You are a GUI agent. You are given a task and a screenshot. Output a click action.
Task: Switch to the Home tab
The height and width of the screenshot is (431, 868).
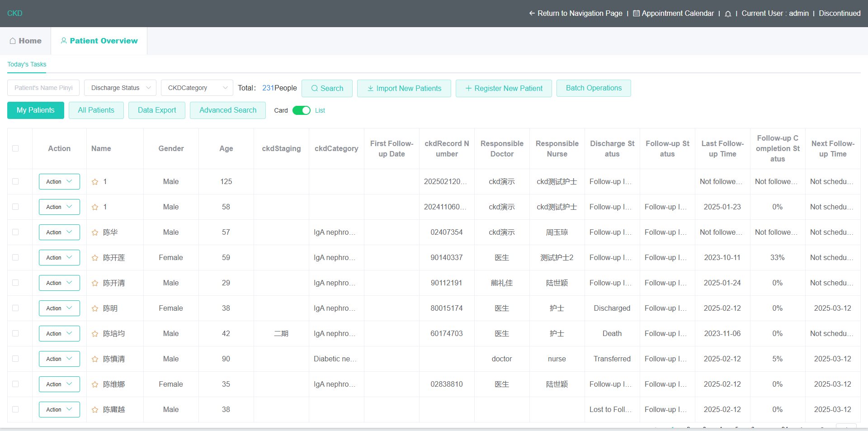point(25,41)
